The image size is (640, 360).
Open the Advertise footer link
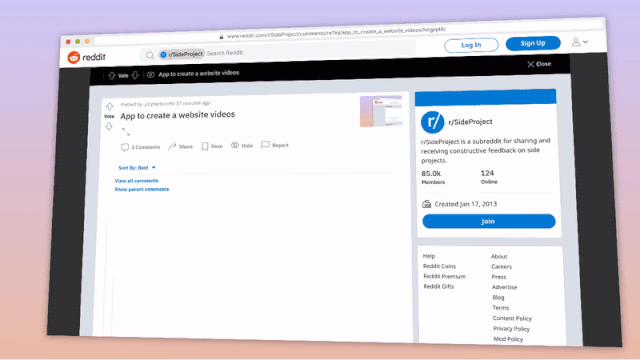(504, 287)
